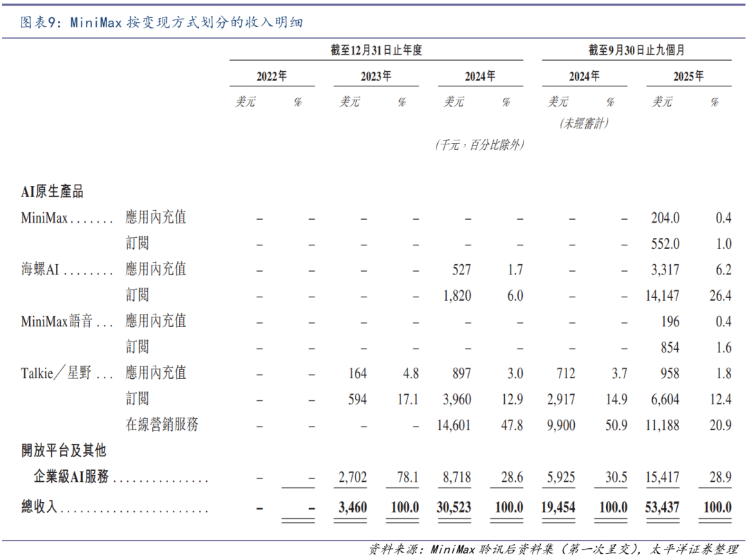Click '應用內充值' in the 海螺AI row

(156, 270)
